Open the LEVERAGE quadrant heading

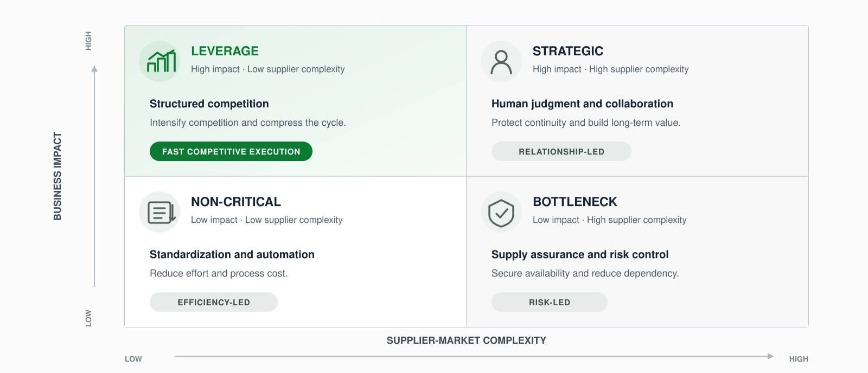[x=225, y=51]
